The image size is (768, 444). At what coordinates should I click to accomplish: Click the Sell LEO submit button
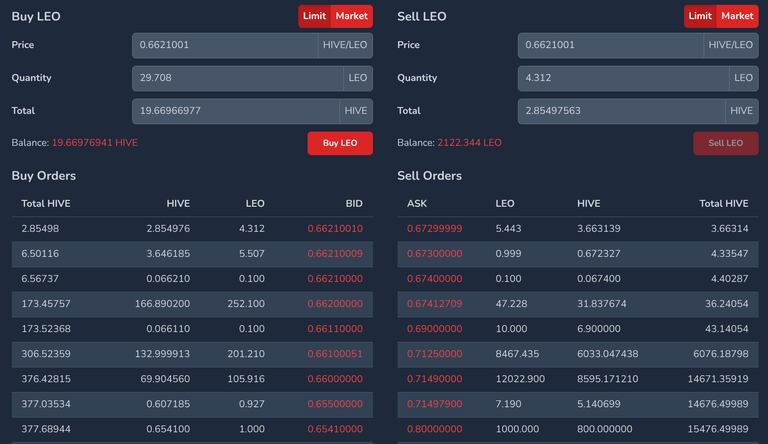click(x=726, y=143)
